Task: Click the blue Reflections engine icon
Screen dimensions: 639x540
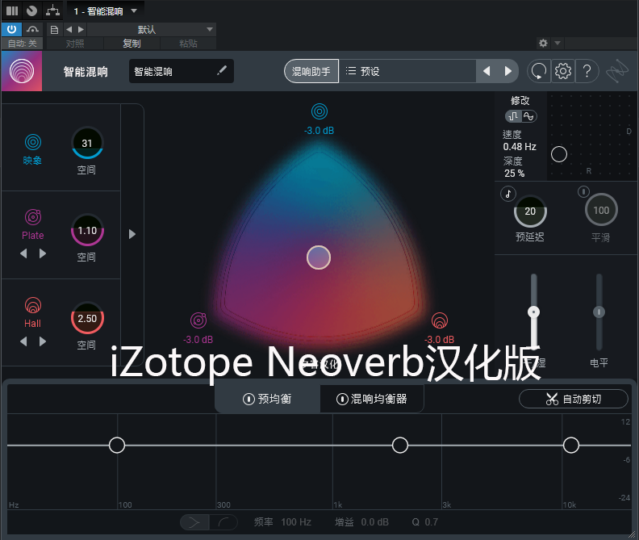Action: [33, 142]
